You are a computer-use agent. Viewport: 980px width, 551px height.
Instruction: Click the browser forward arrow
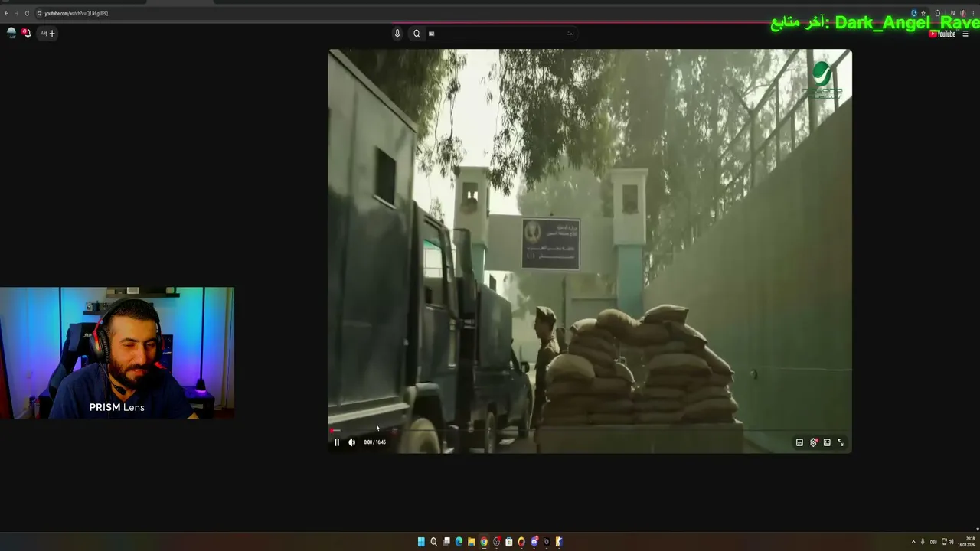(x=16, y=13)
